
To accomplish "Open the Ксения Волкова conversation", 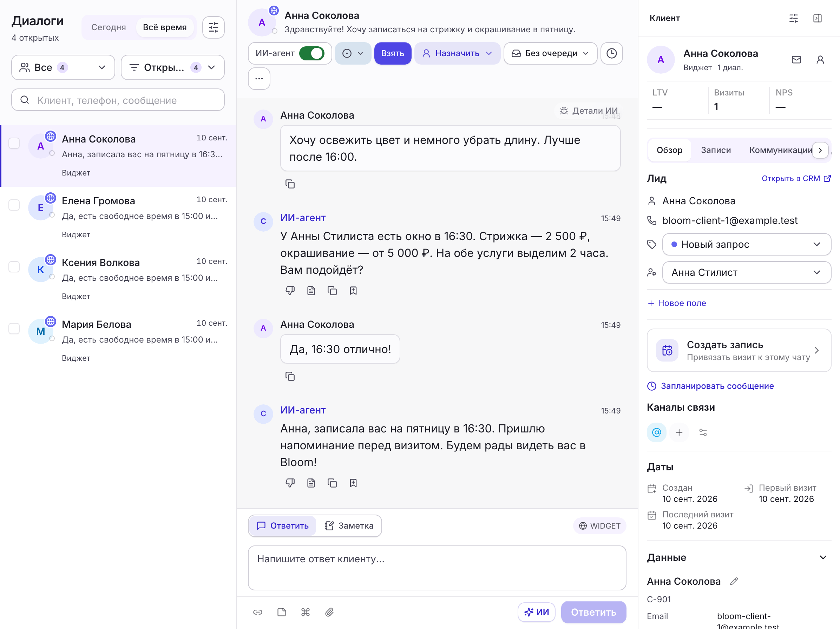I will (118, 279).
